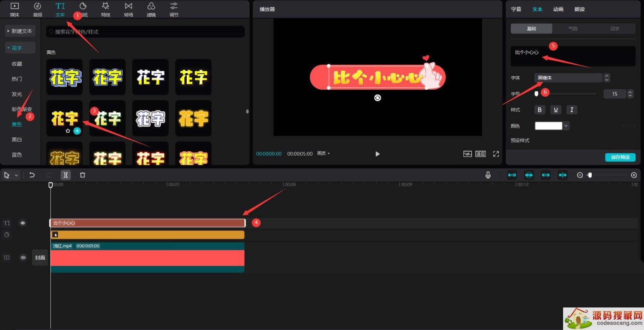Click the white text color swatch
The width and height of the screenshot is (644, 330).
[548, 126]
